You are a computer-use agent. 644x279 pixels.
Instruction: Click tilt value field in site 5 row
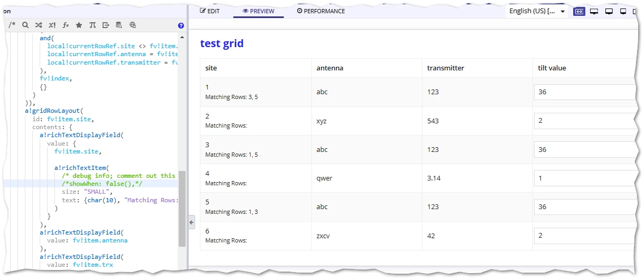point(584,207)
